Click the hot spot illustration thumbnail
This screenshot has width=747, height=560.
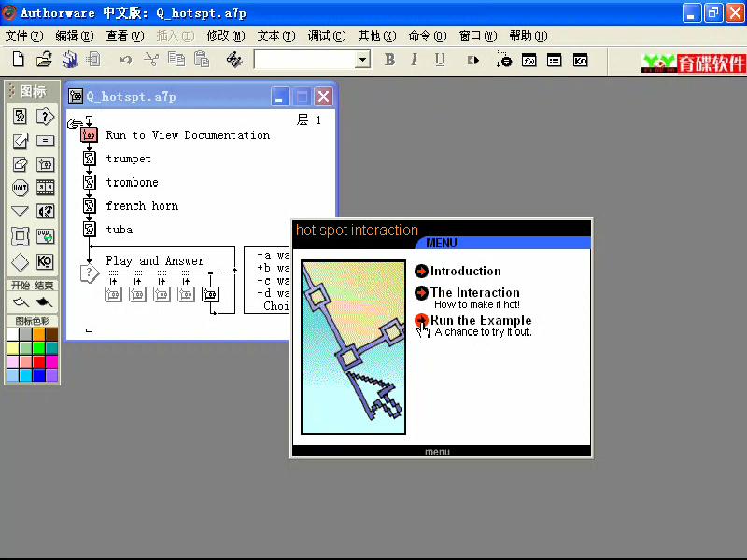353,347
